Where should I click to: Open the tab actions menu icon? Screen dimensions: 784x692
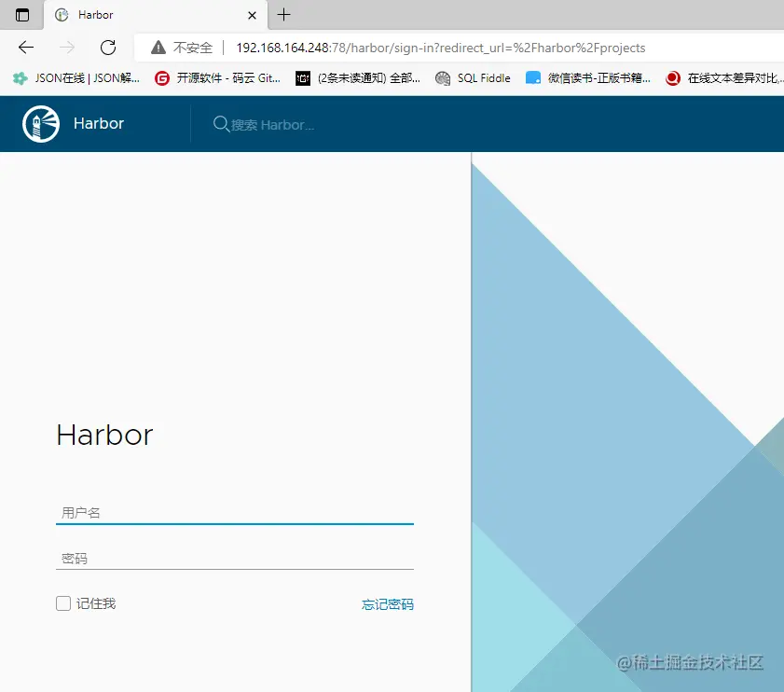click(22, 15)
